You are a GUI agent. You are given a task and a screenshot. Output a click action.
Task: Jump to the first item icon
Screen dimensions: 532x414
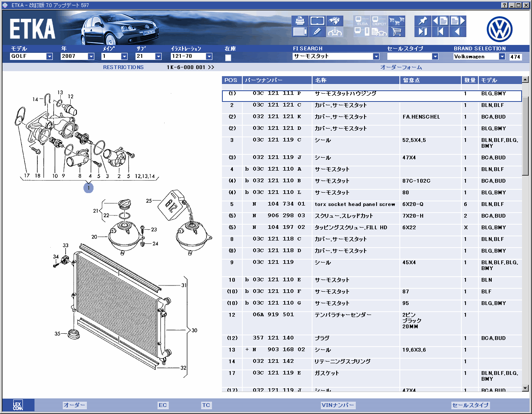pyautogui.click(x=440, y=32)
